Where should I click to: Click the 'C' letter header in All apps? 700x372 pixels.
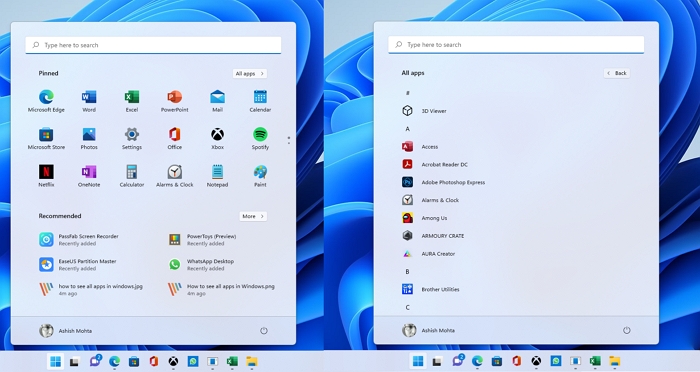[407, 307]
